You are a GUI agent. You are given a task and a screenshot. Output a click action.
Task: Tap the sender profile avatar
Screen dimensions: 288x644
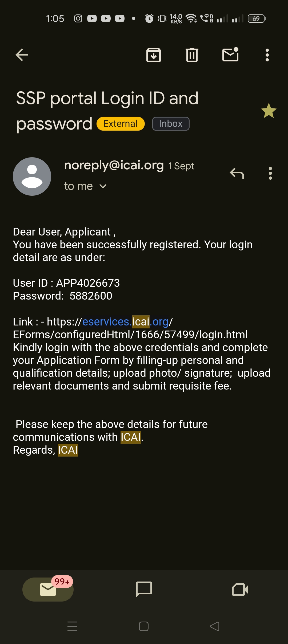pos(32,176)
